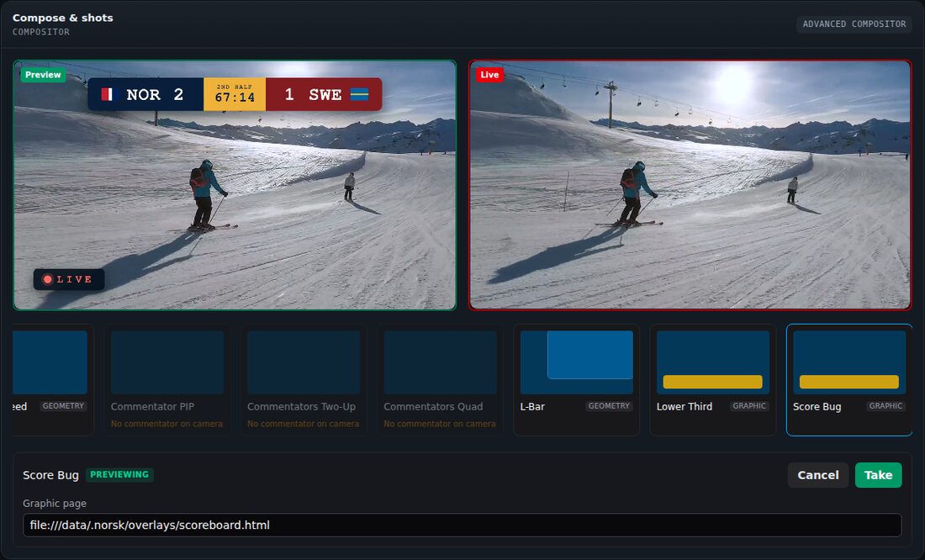Click the Sweden flag icon beside SWE
925x560 pixels.
point(359,94)
